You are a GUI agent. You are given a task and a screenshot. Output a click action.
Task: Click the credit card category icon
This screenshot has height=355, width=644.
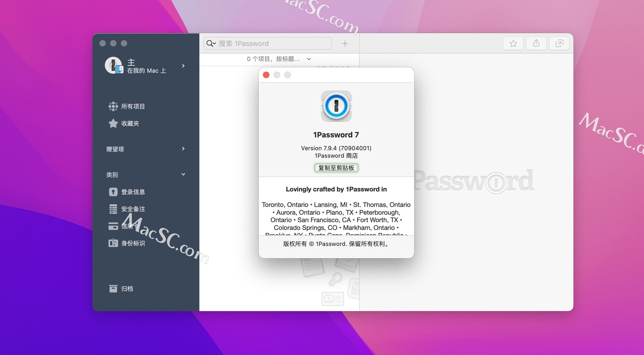(113, 226)
